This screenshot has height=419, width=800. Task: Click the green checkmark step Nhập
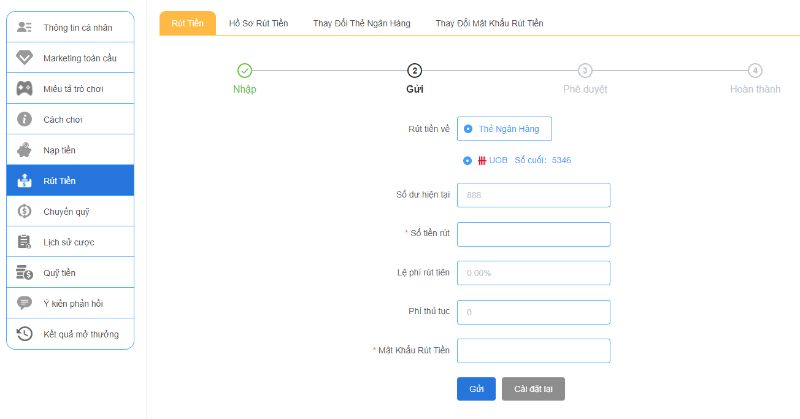point(245,70)
